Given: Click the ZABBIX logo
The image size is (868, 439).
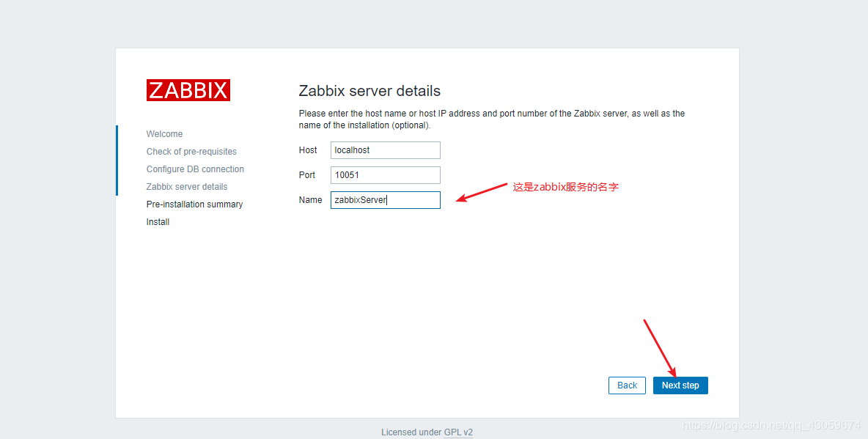Looking at the screenshot, I should pos(188,89).
